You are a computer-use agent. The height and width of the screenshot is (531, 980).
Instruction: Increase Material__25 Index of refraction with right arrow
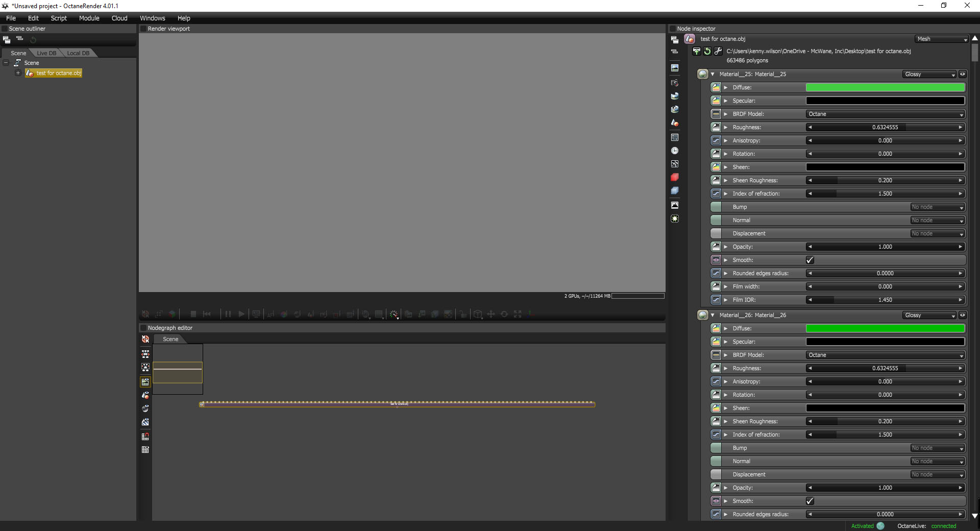coord(960,194)
